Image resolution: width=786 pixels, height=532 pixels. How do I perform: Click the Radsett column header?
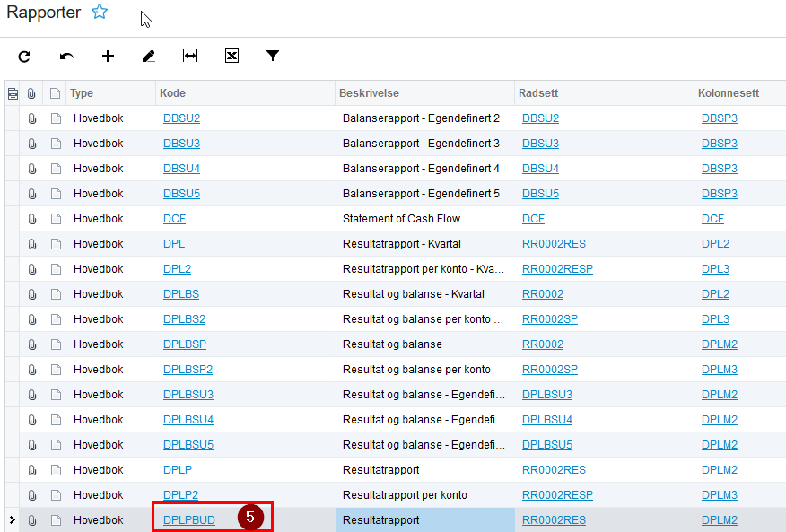pyautogui.click(x=538, y=93)
